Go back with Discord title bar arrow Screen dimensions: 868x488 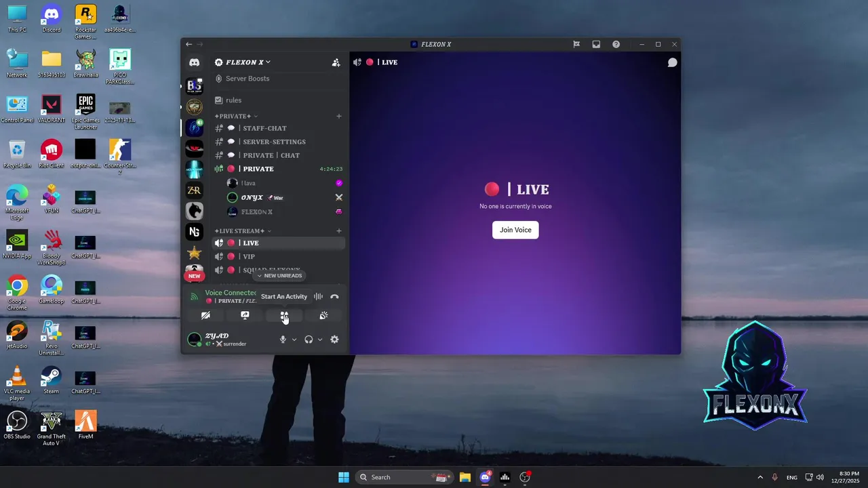(189, 44)
